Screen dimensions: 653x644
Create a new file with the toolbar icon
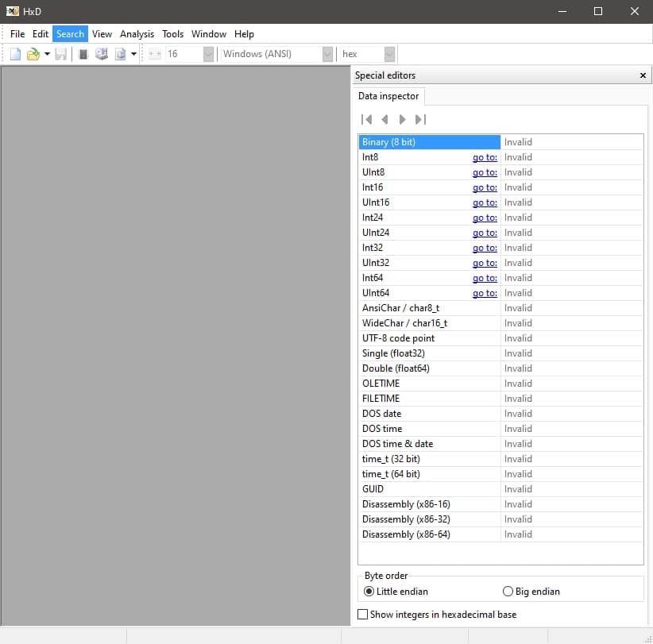[x=15, y=54]
